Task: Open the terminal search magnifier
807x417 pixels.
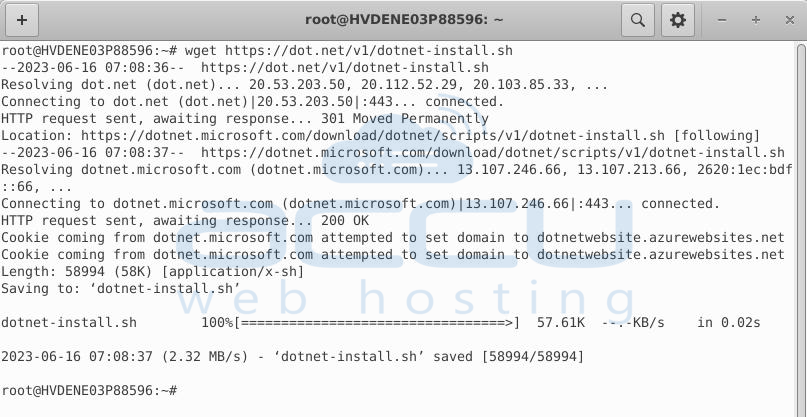Action: click(x=638, y=21)
